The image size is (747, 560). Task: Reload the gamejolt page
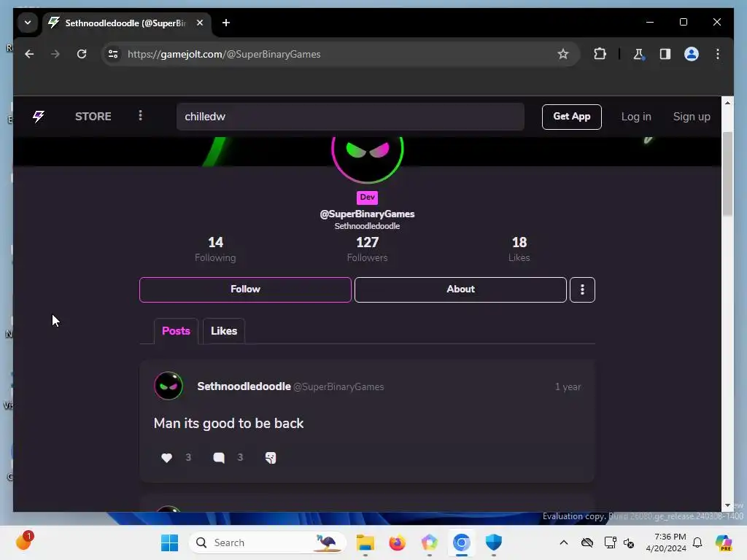point(82,54)
